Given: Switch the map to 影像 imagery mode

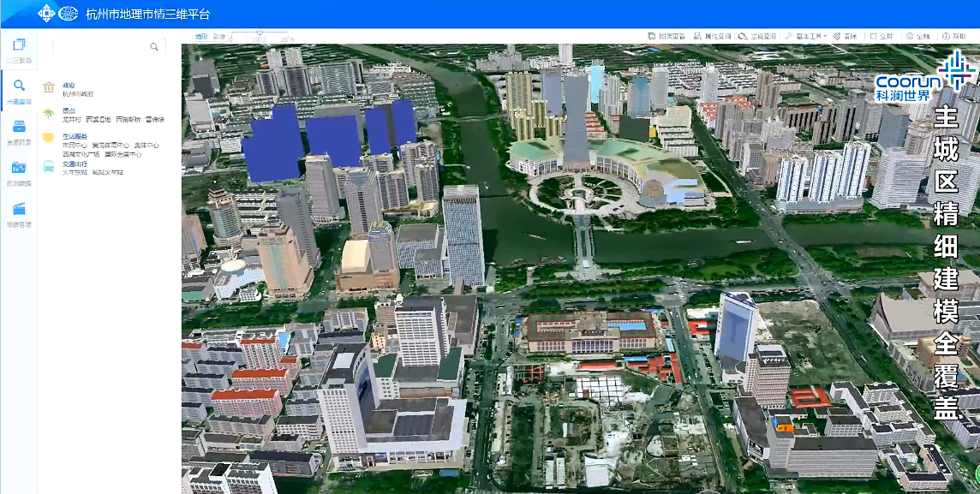Looking at the screenshot, I should (x=219, y=37).
